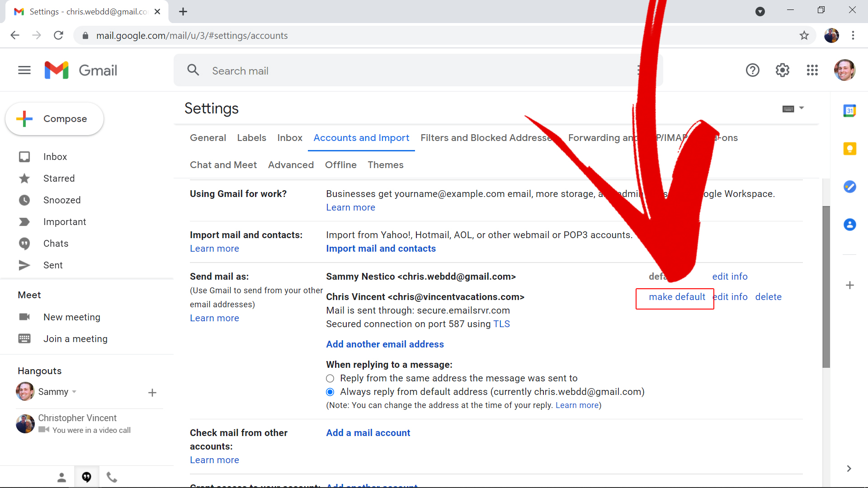Image resolution: width=868 pixels, height=488 pixels.
Task: Click Compose button
Action: coord(55,119)
